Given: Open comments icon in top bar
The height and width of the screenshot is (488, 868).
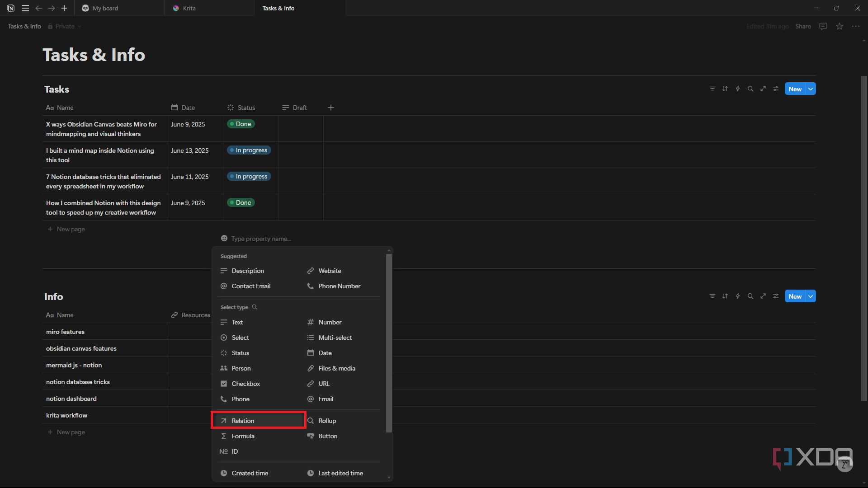Looking at the screenshot, I should [x=823, y=26].
